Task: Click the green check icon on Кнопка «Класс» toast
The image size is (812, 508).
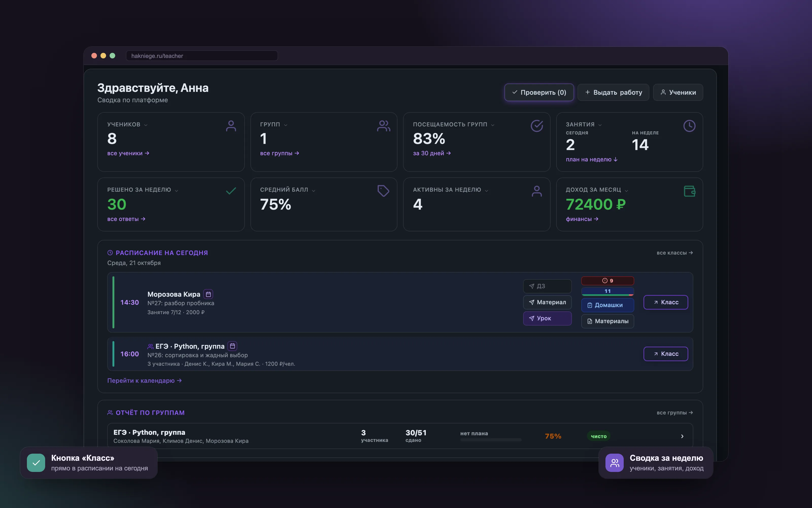Action: click(x=36, y=463)
